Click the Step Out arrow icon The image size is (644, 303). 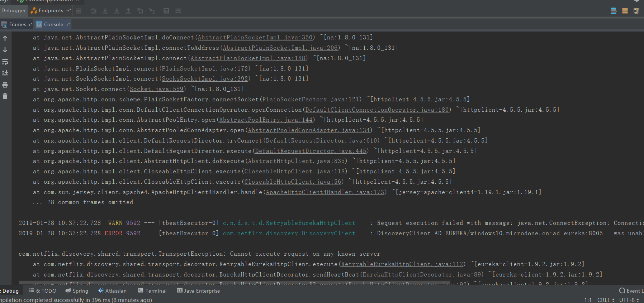[x=128, y=11]
